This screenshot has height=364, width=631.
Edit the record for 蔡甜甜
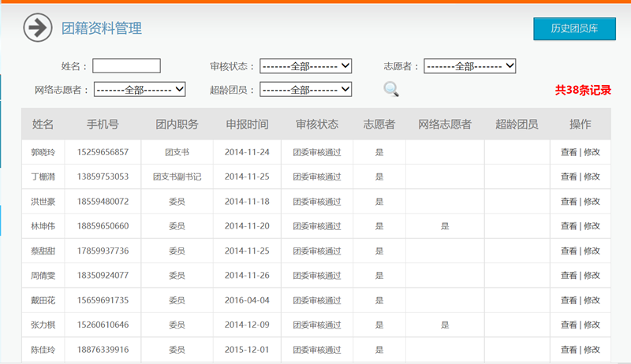pyautogui.click(x=592, y=251)
